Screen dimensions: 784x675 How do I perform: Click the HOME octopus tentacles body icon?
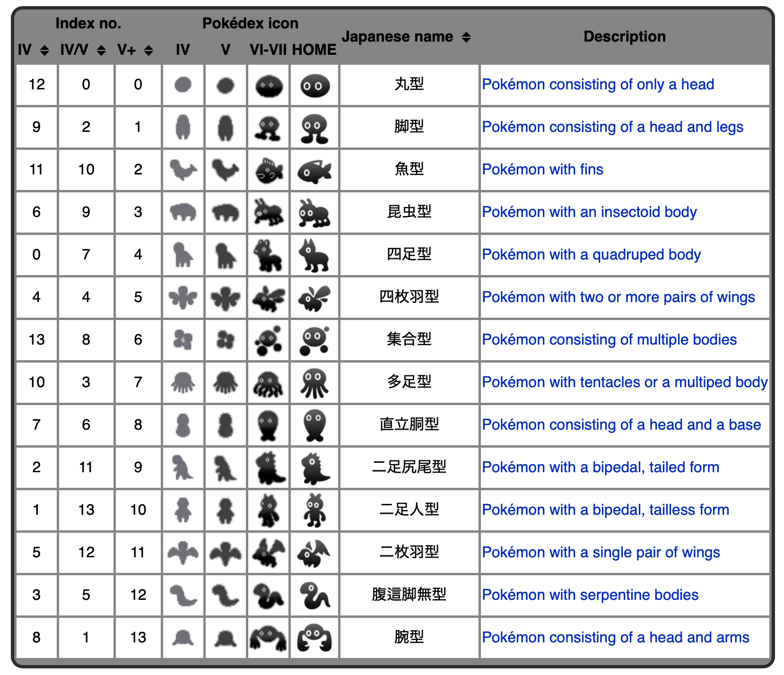click(314, 383)
